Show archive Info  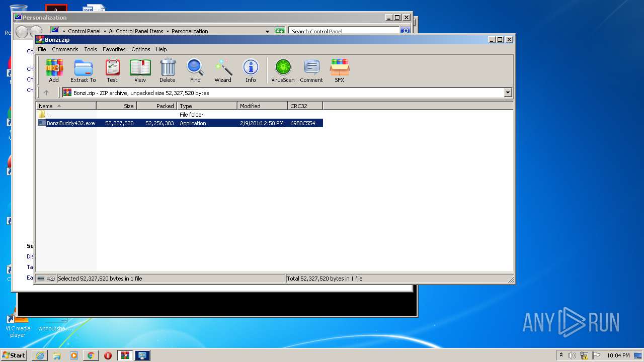[x=251, y=70]
